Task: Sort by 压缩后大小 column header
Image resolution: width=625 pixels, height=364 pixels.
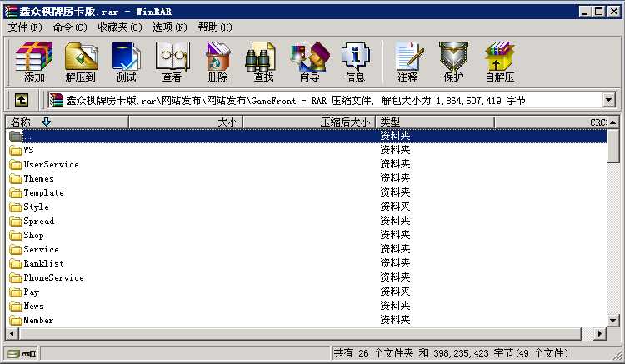Action: pos(309,122)
